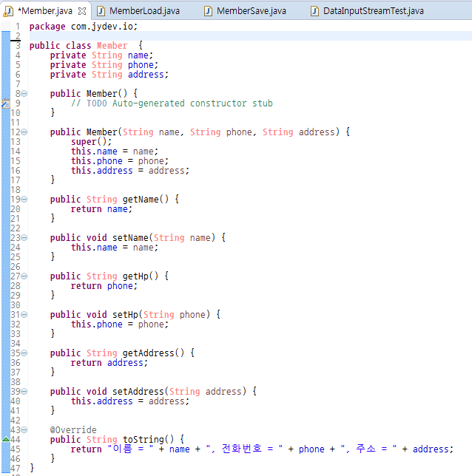The image size is (472, 476).
Task: Collapse the Member() constructor at line 8
Action: (x=24, y=93)
